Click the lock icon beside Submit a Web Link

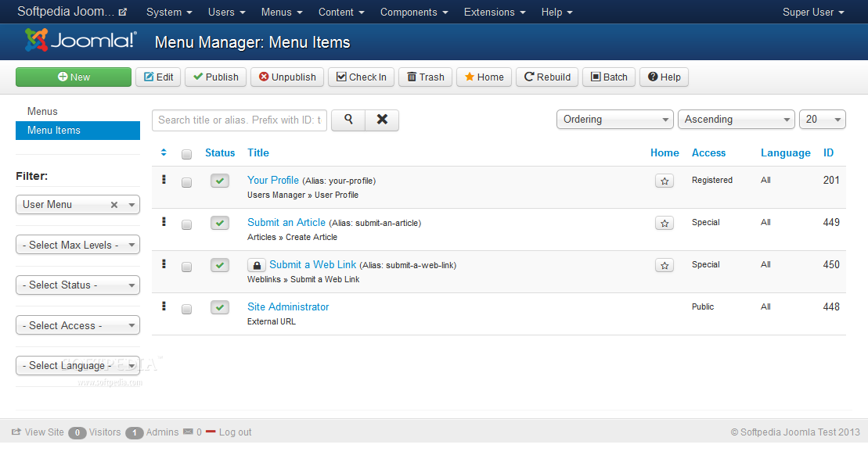click(x=257, y=265)
